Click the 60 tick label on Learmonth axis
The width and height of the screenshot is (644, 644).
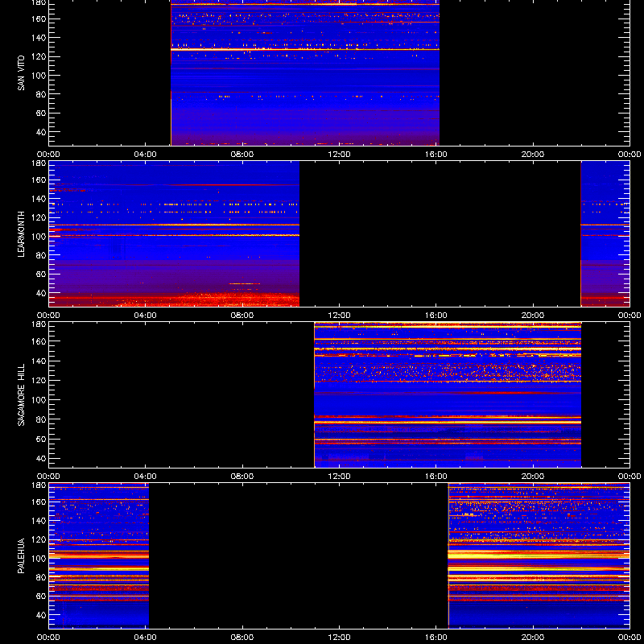point(41,274)
